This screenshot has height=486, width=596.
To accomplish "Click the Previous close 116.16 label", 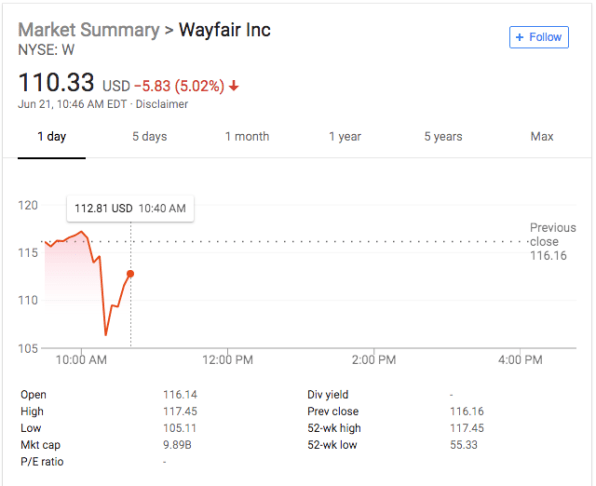I will [x=553, y=242].
